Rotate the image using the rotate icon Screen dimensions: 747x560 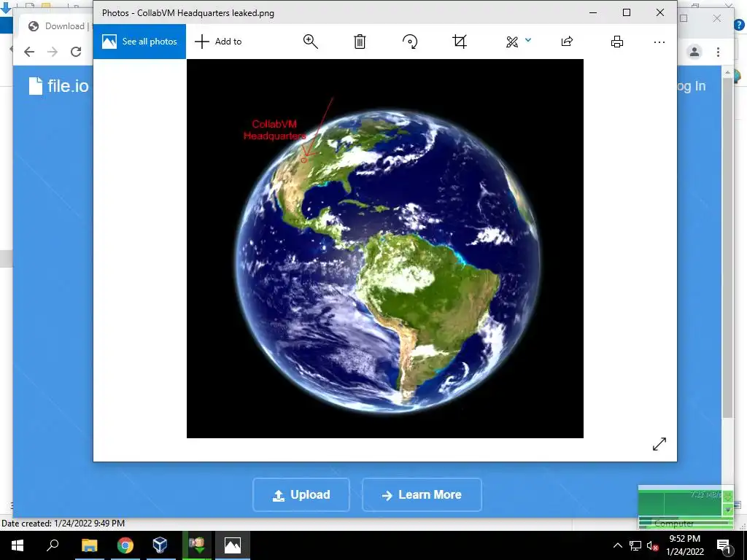(x=410, y=42)
